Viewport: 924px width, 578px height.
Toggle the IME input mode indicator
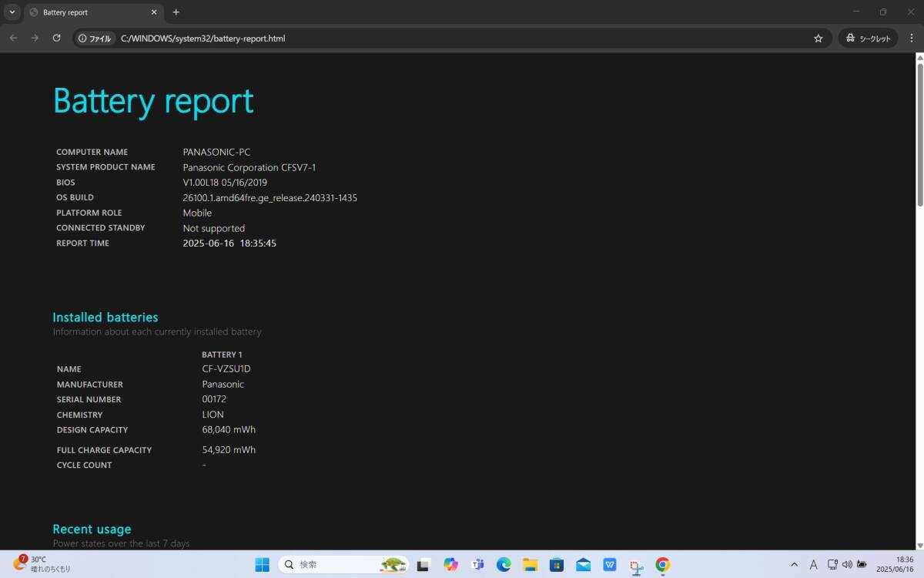tap(813, 565)
